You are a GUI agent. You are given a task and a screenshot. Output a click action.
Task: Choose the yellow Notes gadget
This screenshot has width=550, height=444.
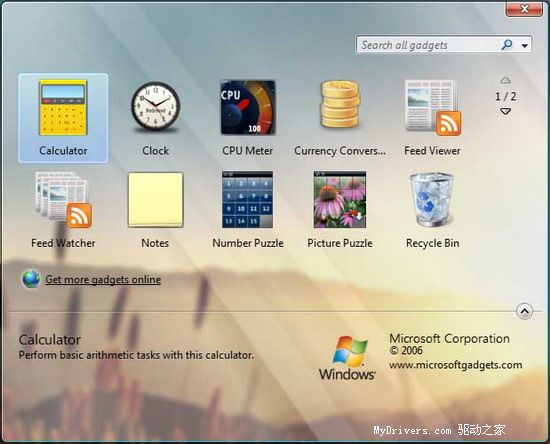[155, 200]
